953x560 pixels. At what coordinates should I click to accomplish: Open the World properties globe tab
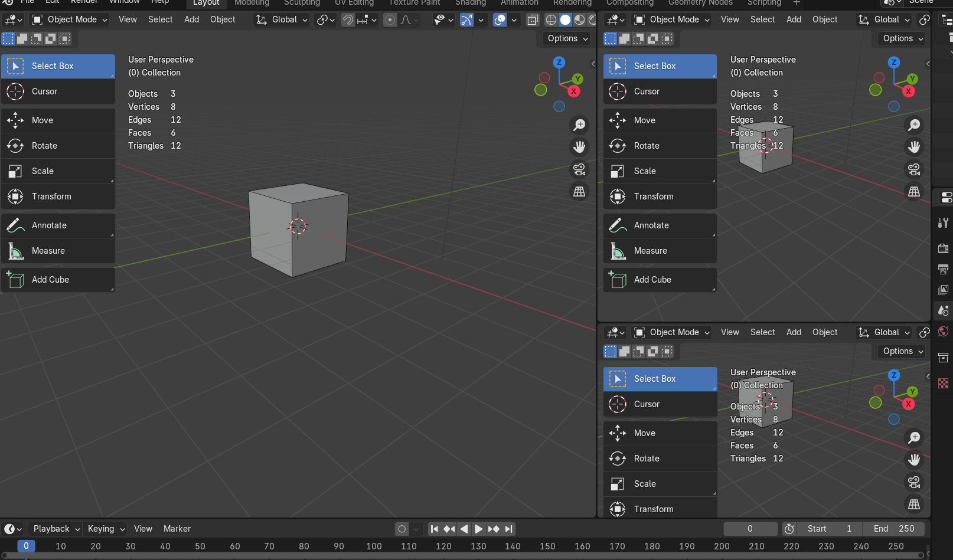click(x=943, y=332)
